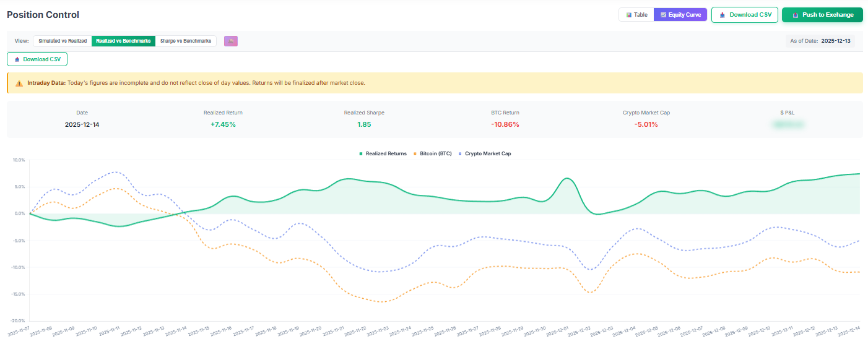Click the warning triangle icon in intraday banner

(19, 83)
